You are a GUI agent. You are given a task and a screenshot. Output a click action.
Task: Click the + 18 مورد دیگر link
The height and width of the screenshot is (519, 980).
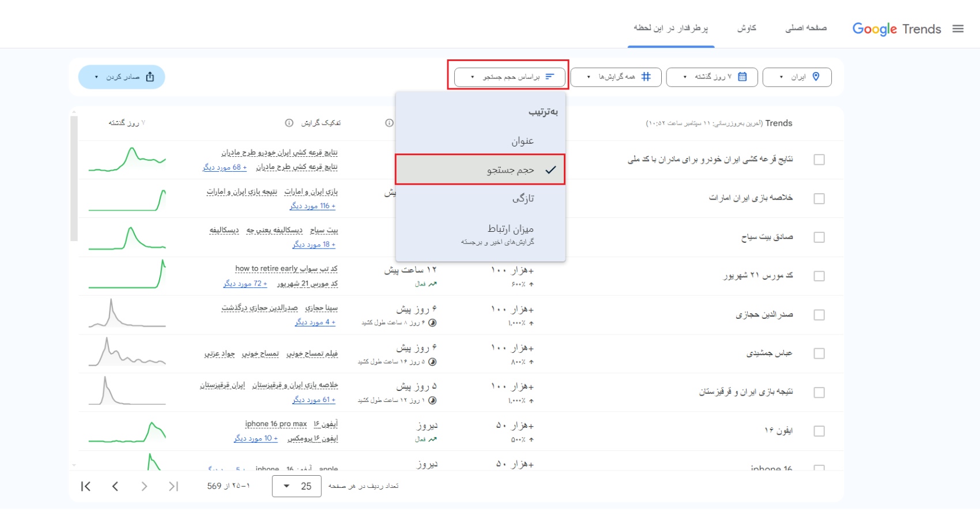314,245
